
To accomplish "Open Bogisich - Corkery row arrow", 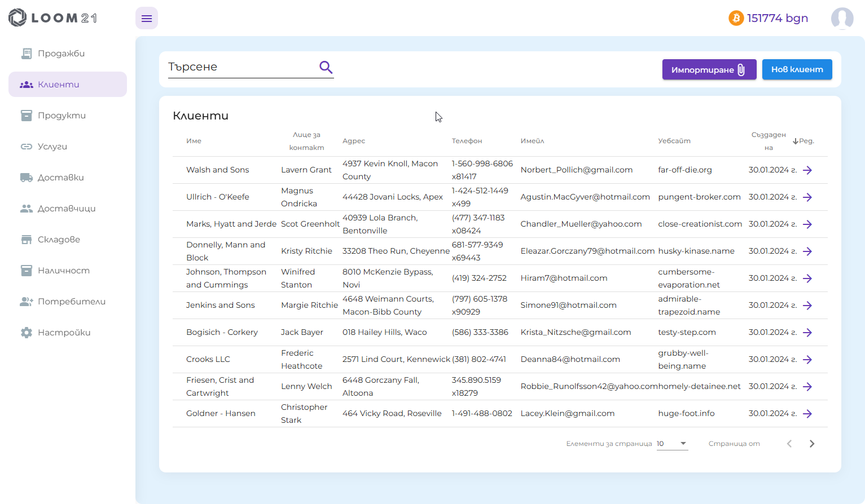I will pos(807,333).
